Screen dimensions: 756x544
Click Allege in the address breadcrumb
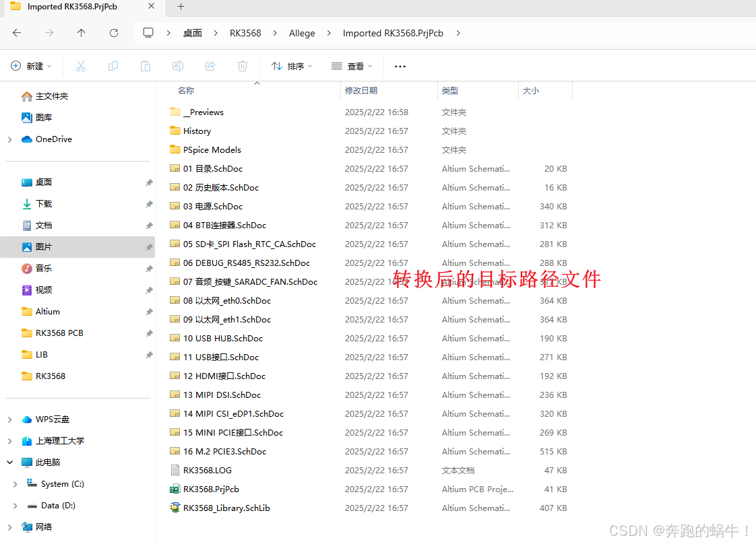(x=302, y=33)
